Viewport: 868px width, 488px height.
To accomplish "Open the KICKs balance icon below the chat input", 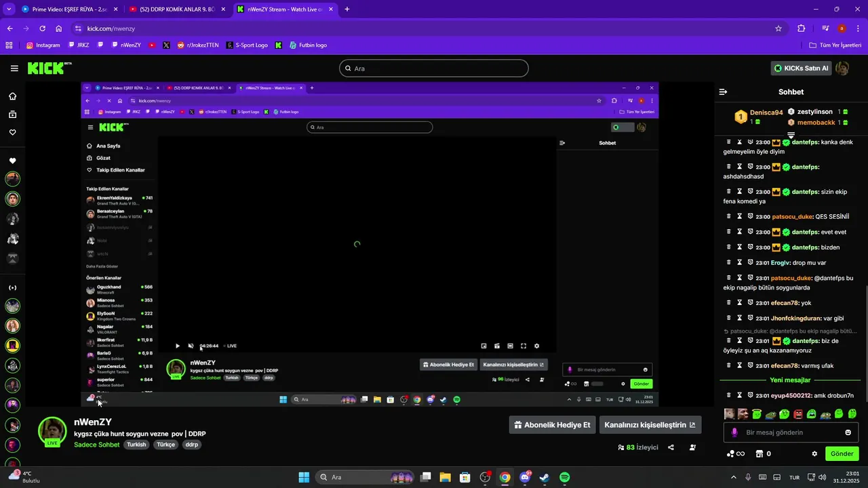I will click(736, 454).
